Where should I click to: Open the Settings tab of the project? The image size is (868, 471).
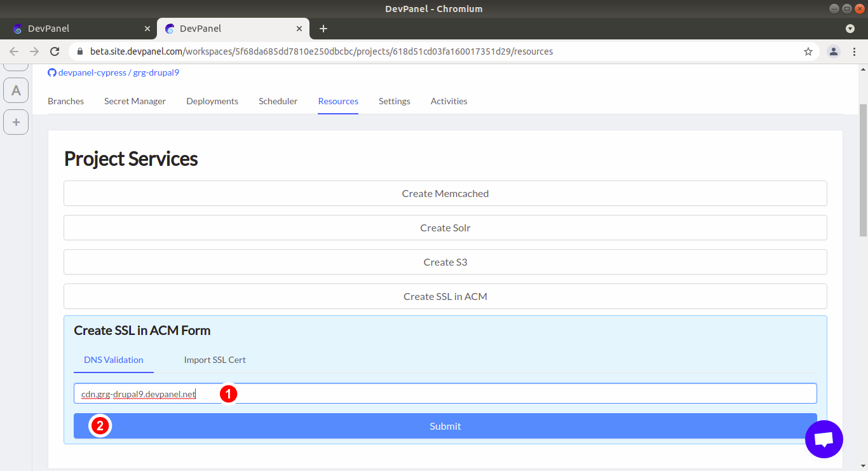pyautogui.click(x=394, y=101)
